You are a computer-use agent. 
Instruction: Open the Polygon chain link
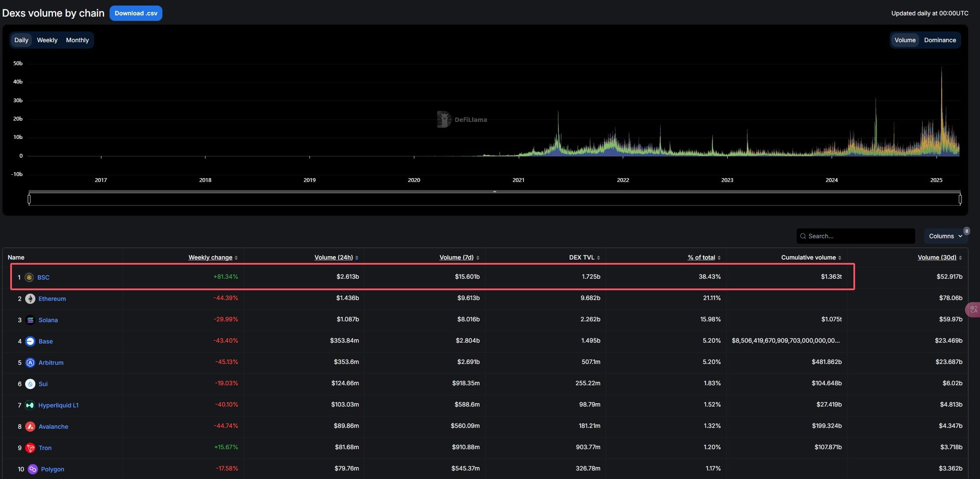tap(52, 469)
